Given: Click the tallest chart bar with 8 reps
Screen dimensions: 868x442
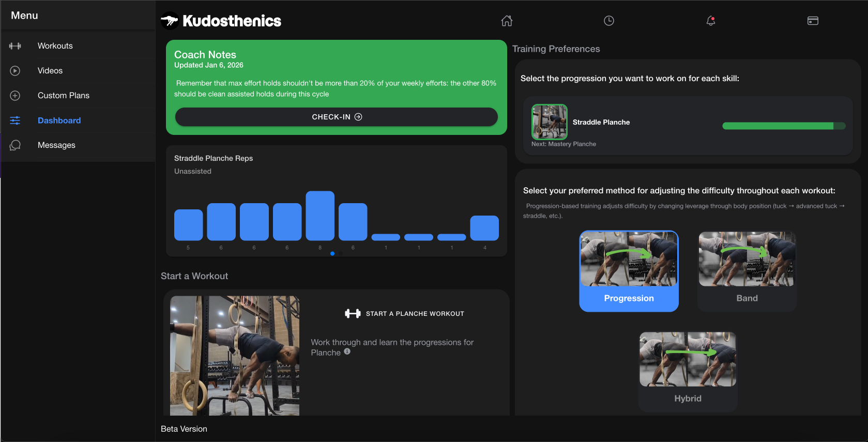Looking at the screenshot, I should click(320, 216).
